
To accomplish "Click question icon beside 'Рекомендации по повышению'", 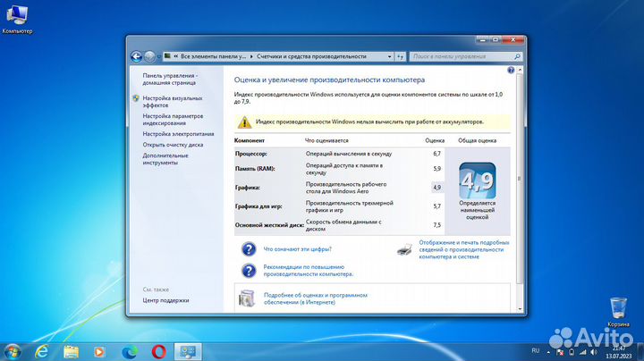I will point(249,271).
